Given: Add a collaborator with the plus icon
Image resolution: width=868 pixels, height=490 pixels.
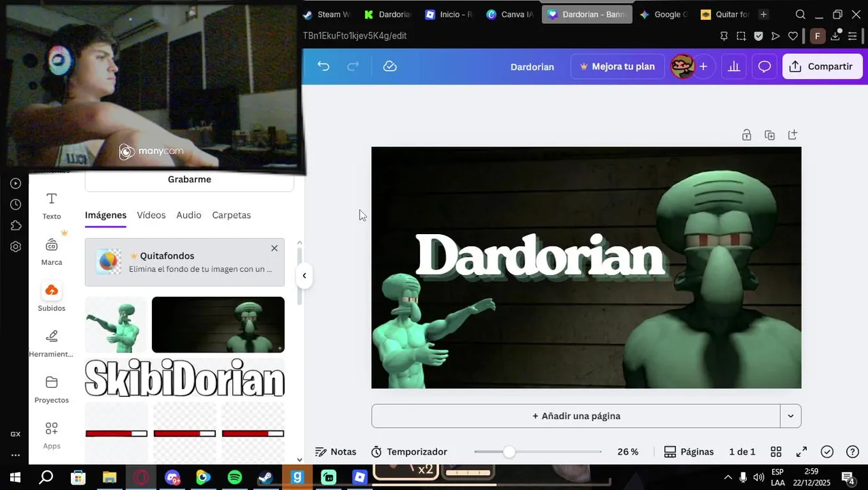Looking at the screenshot, I should point(703,66).
